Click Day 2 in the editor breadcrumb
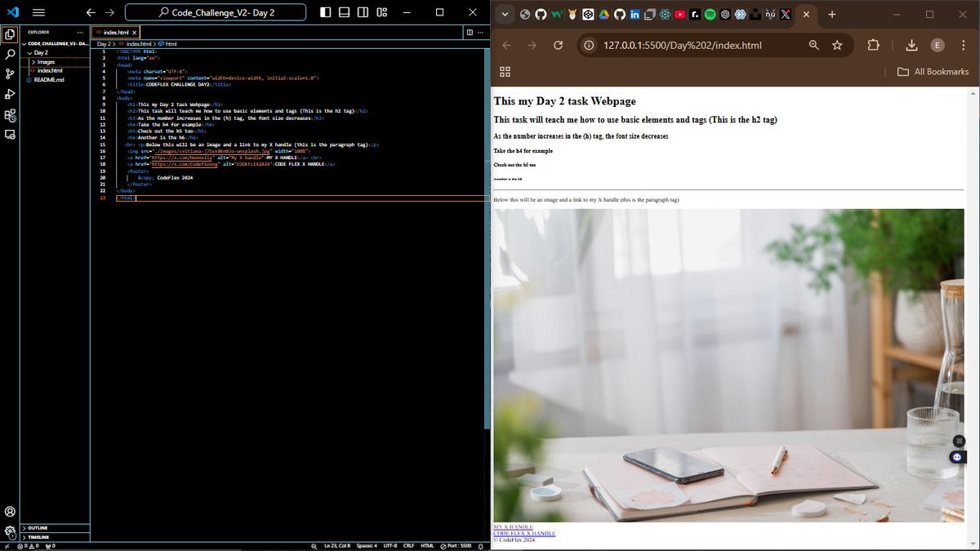 (x=104, y=43)
